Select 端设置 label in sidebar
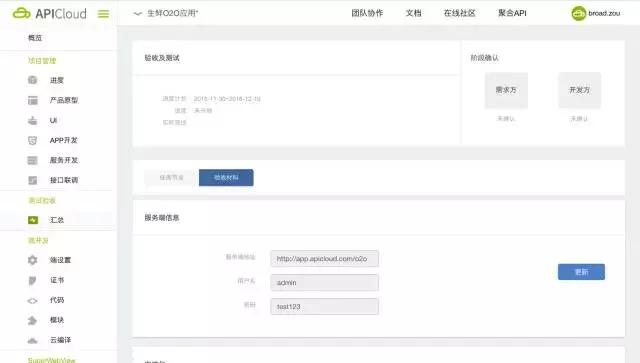640x363 pixels. (x=60, y=260)
